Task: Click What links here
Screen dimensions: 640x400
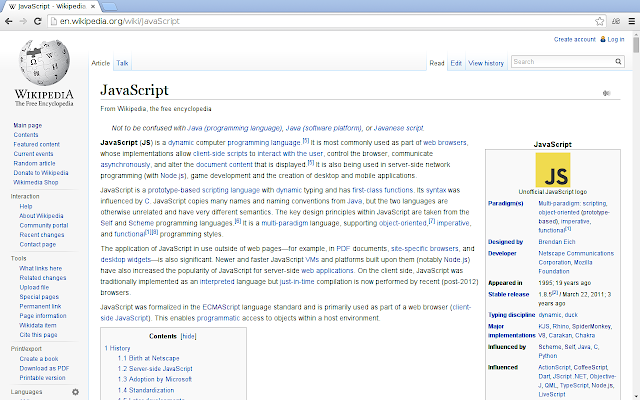Action: 41,268
